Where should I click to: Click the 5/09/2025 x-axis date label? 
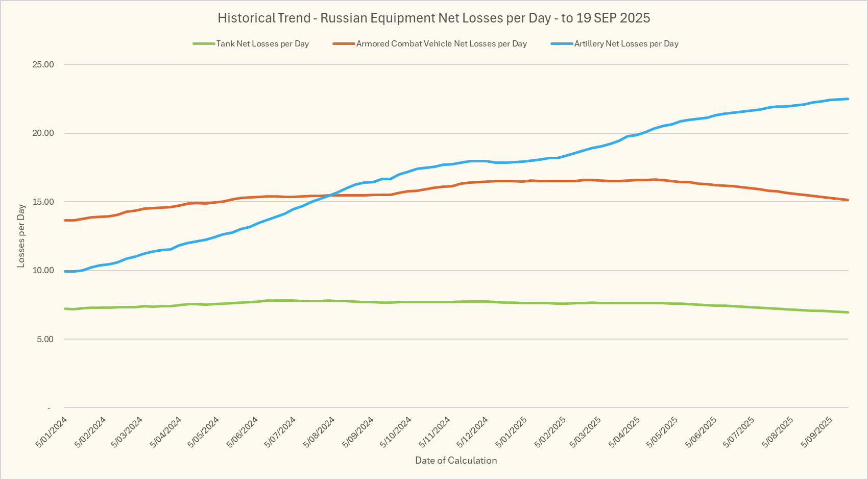[817, 432]
